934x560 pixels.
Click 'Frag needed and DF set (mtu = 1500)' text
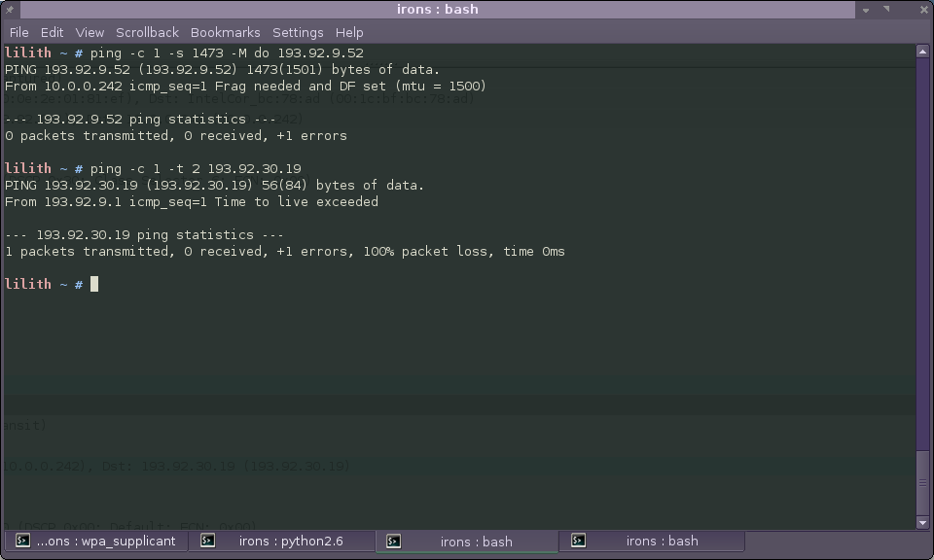(350, 87)
